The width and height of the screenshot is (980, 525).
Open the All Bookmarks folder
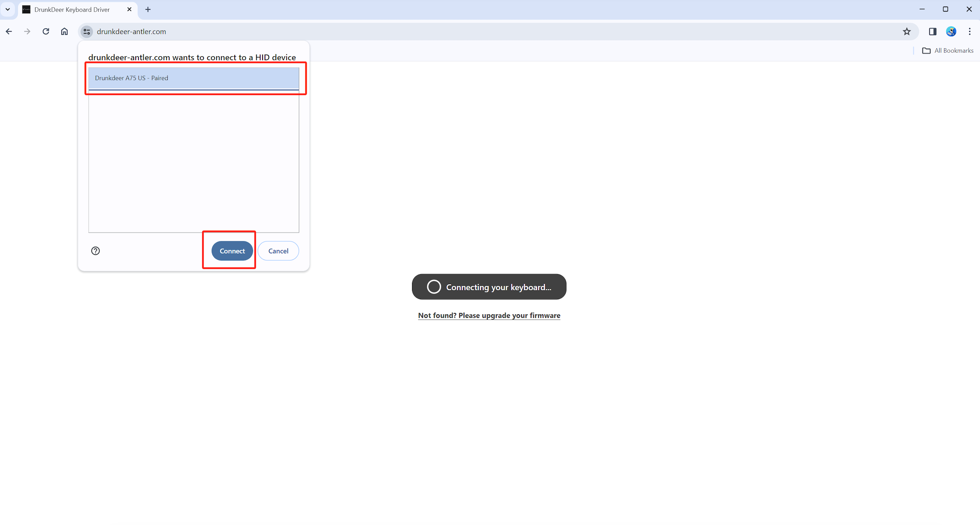[x=948, y=51]
